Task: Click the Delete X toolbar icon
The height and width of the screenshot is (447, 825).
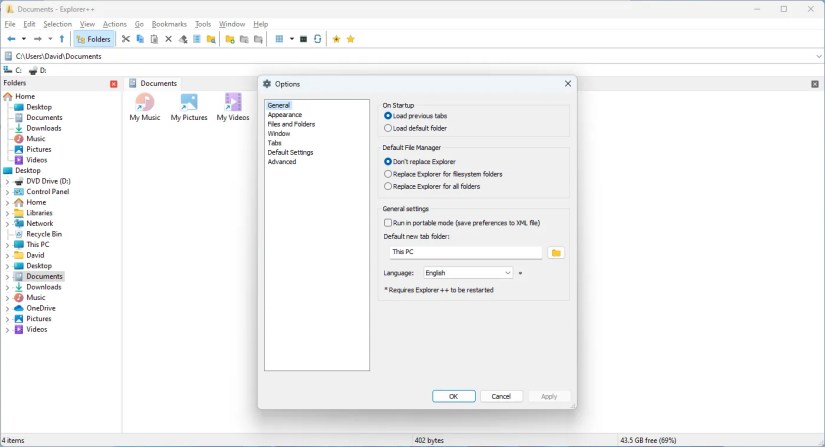Action: 168,39
